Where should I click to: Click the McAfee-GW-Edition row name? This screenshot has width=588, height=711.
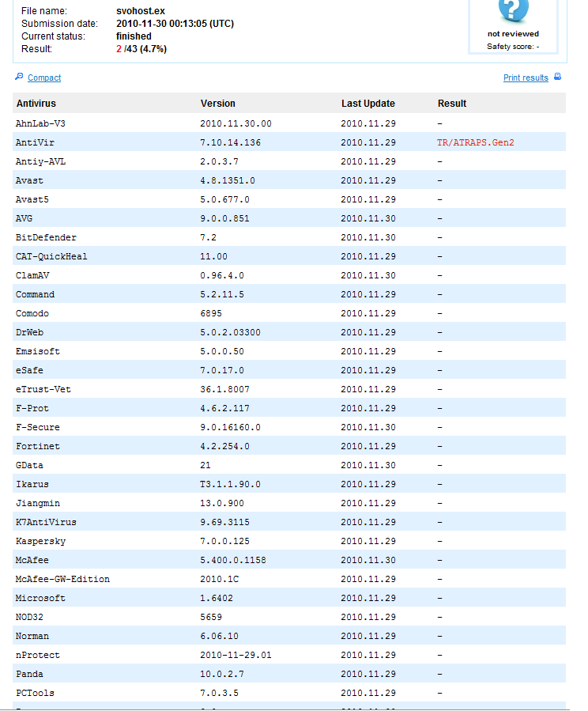(x=62, y=580)
